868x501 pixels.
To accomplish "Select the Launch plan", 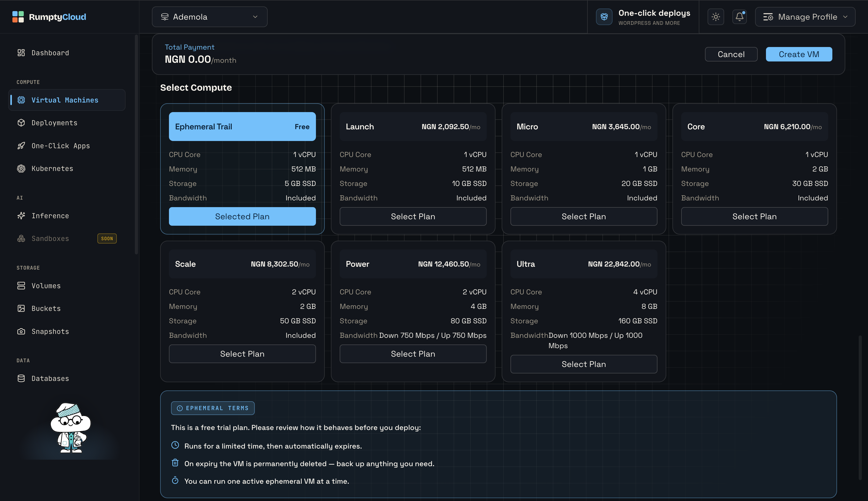I will click(413, 216).
